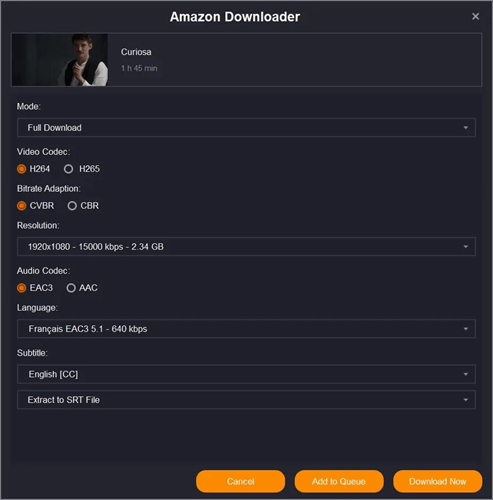Click the 1 h 45 min duration
Viewport: 493px width, 500px height.
point(139,68)
